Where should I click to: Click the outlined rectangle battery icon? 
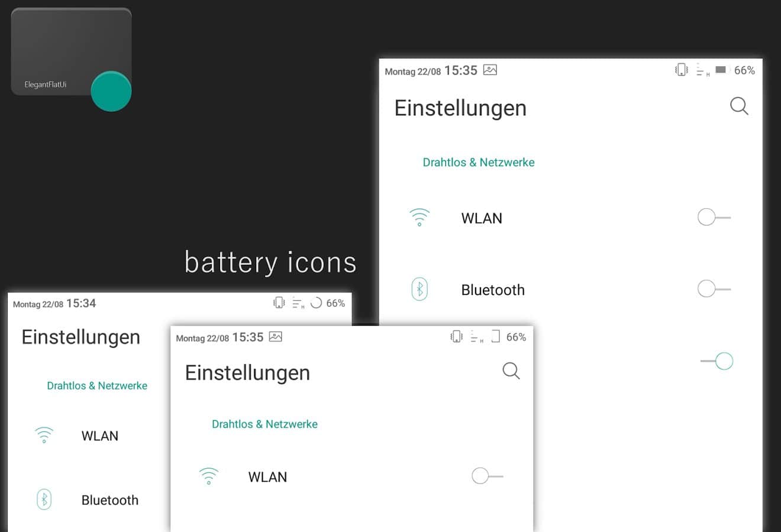496,336
